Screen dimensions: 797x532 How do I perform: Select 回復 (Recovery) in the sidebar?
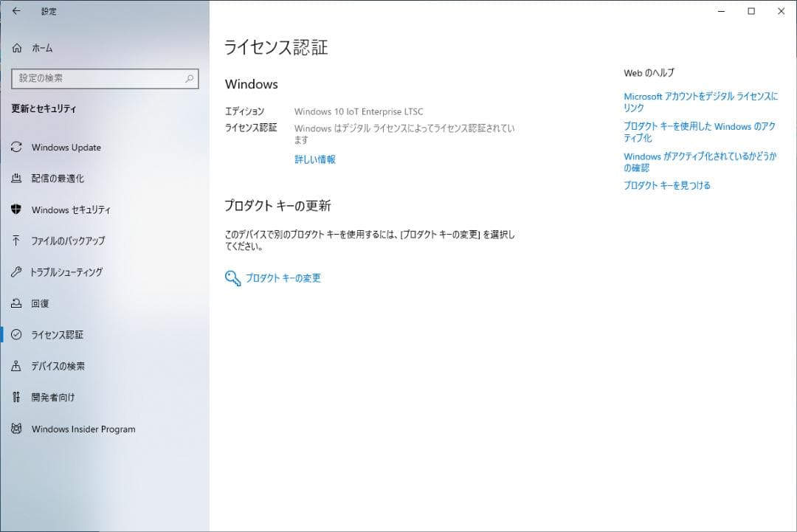pyautogui.click(x=45, y=303)
